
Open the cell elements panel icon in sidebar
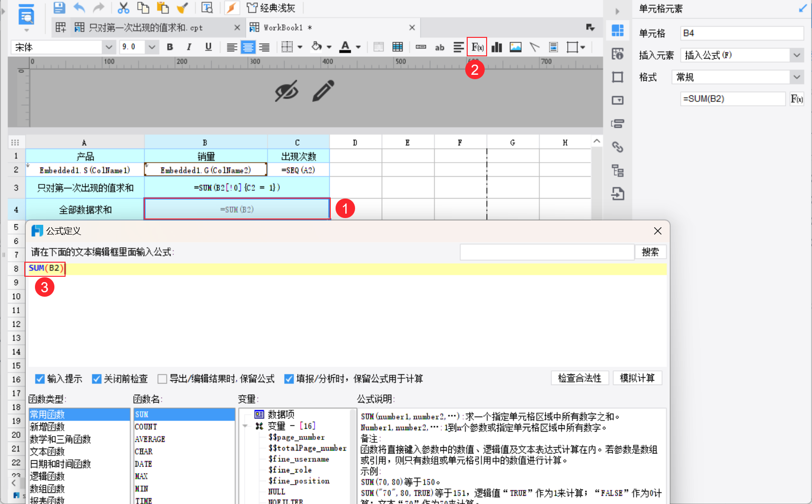tap(618, 31)
